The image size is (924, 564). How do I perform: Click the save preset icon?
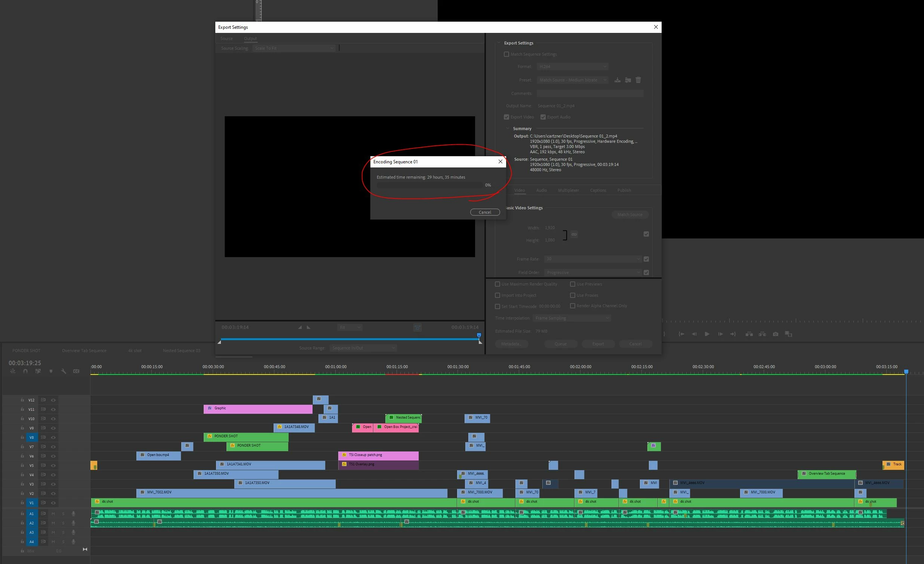[617, 80]
